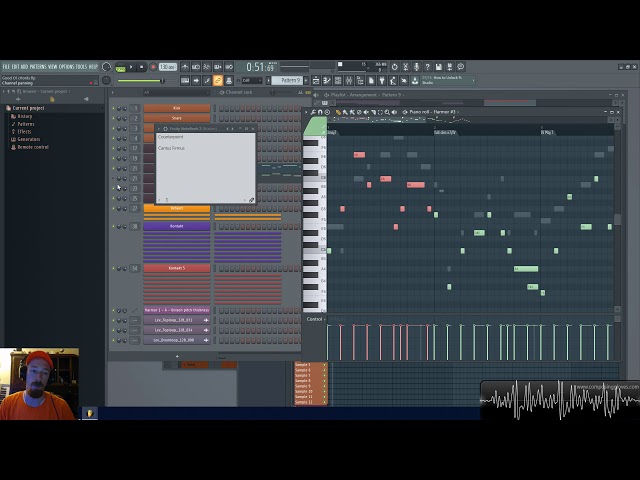Image resolution: width=640 pixels, height=480 pixels.
Task: Toggle loop recording icon
Action: coord(229,67)
